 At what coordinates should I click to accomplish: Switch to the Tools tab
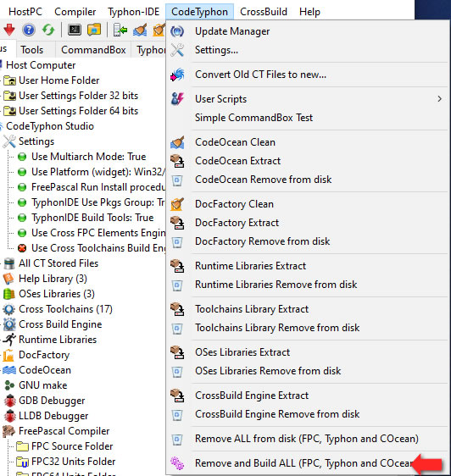tap(32, 50)
